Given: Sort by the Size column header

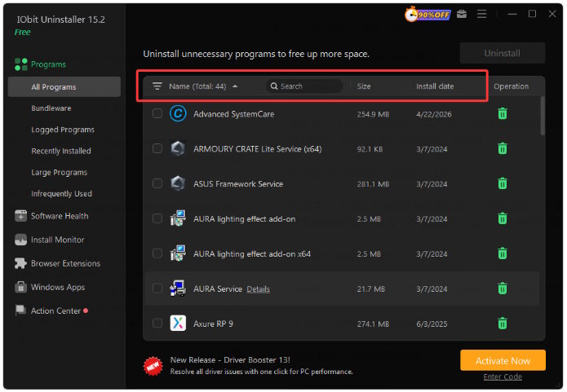Looking at the screenshot, I should (364, 86).
